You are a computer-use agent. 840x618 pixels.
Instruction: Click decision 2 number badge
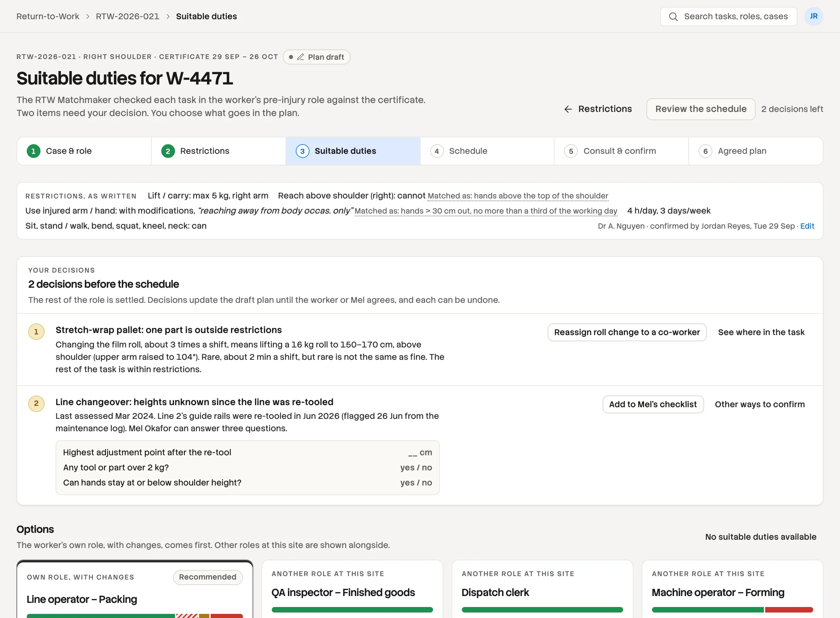pos(36,404)
